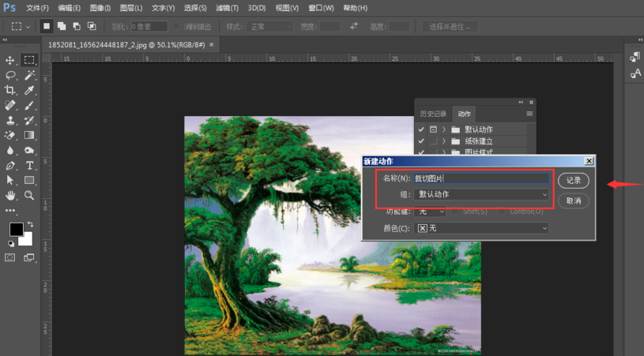Open the 滤镜(T) menu
Screen dimensions: 644x356
click(x=228, y=8)
